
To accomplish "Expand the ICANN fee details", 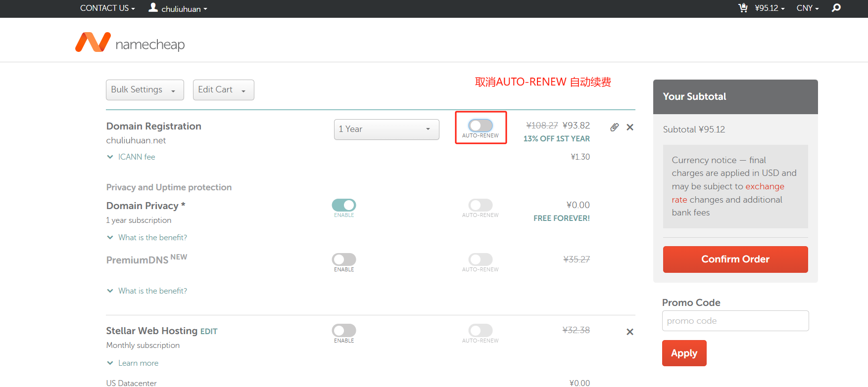I will click(131, 157).
